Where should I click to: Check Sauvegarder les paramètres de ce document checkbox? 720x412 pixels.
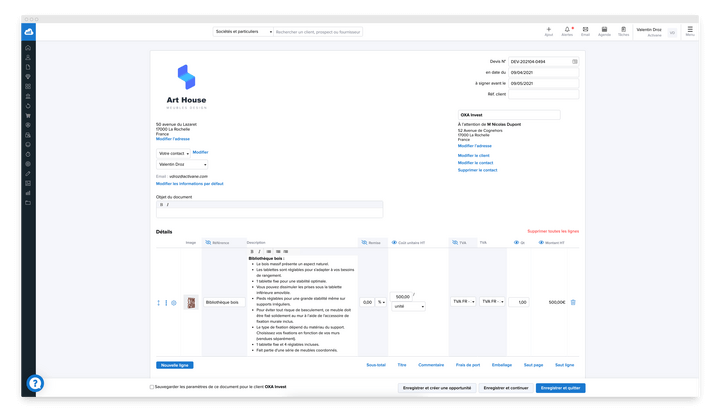[x=152, y=387]
